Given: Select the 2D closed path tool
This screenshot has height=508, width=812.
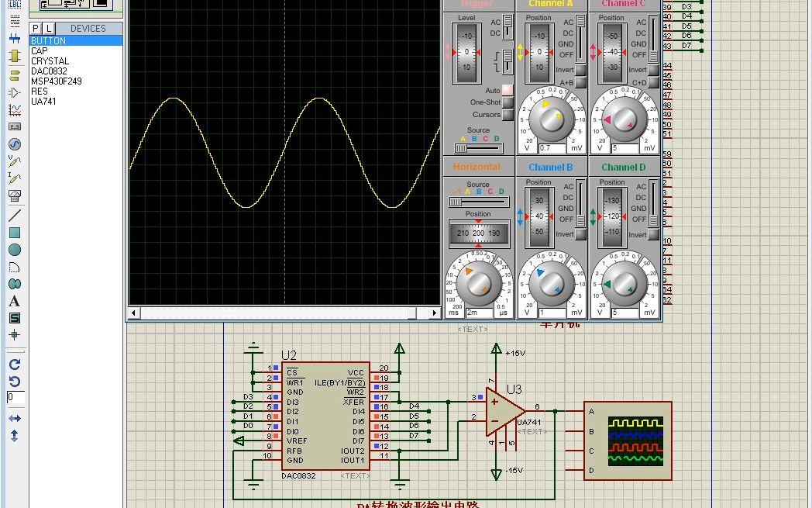Looking at the screenshot, I should (15, 284).
